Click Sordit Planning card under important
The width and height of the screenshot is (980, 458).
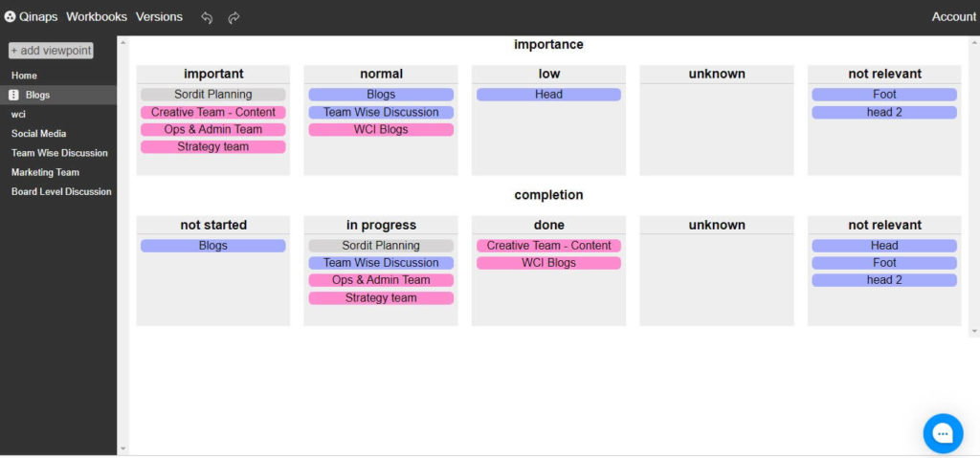coord(213,95)
